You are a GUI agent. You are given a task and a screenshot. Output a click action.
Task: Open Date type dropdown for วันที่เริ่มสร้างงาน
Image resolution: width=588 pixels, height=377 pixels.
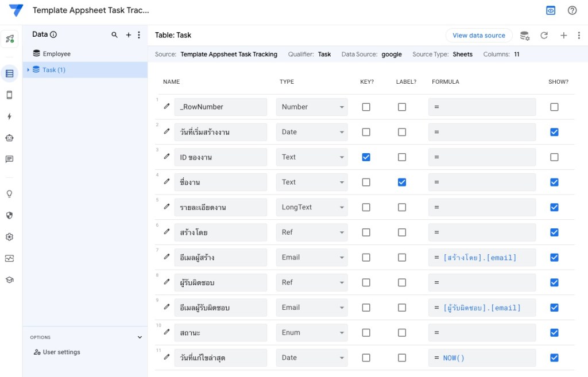point(312,132)
